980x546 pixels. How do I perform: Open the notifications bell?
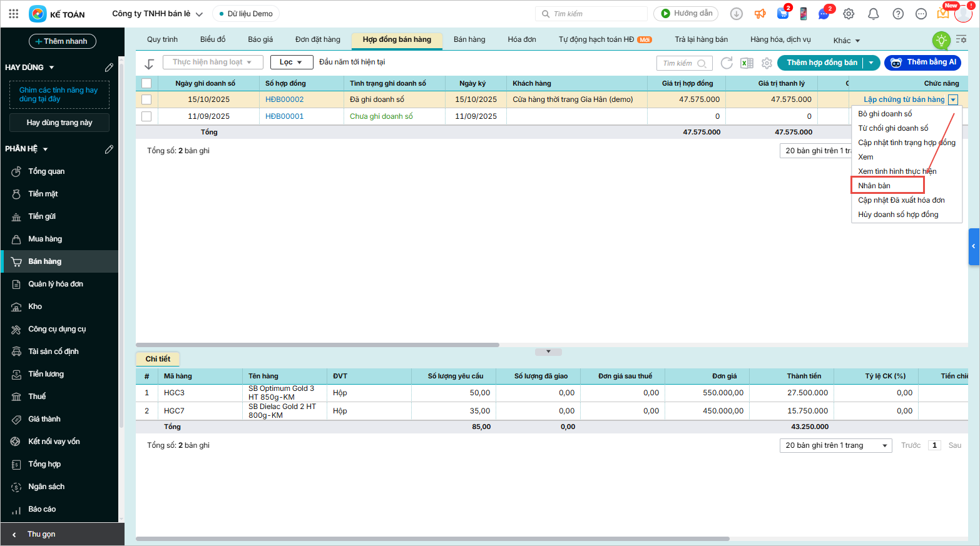tap(874, 14)
